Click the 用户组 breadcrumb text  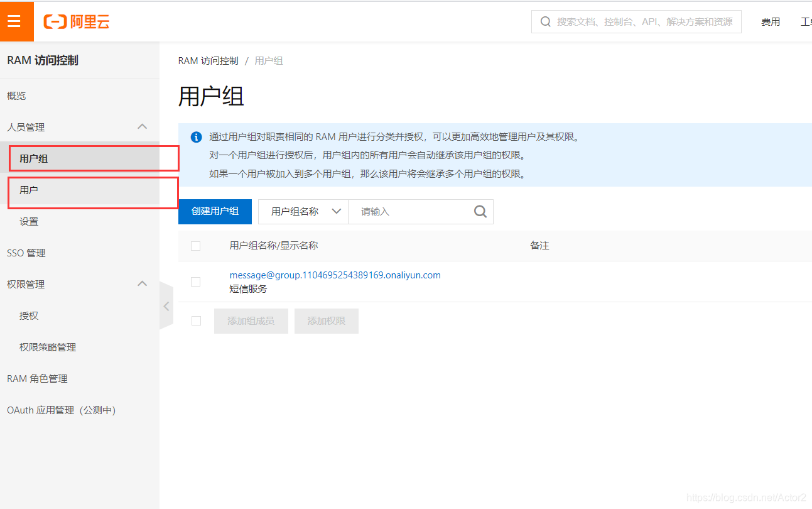pos(269,61)
